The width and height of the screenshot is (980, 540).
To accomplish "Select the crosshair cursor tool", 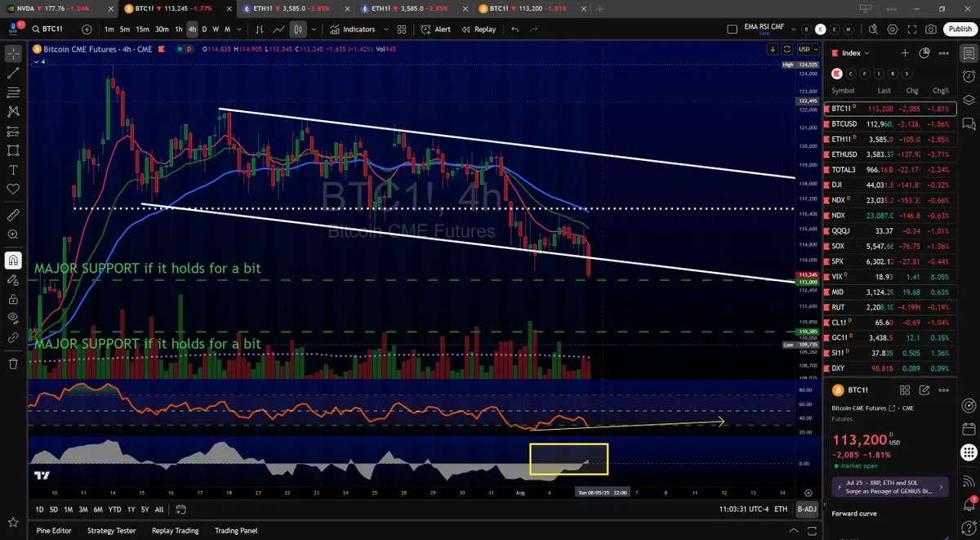I will [13, 54].
